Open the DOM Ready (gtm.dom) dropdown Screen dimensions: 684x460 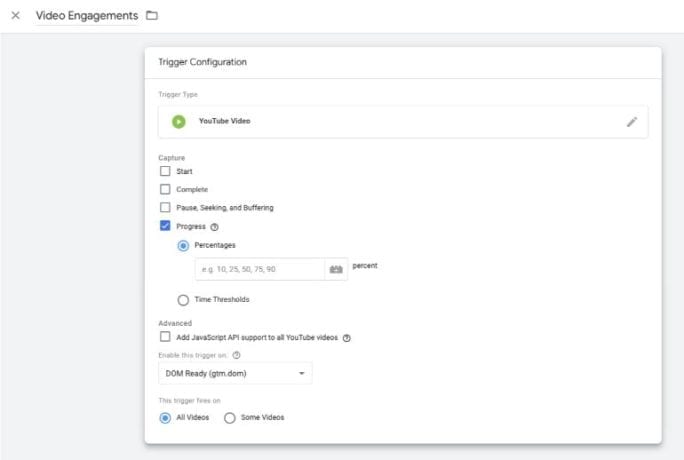coord(235,373)
